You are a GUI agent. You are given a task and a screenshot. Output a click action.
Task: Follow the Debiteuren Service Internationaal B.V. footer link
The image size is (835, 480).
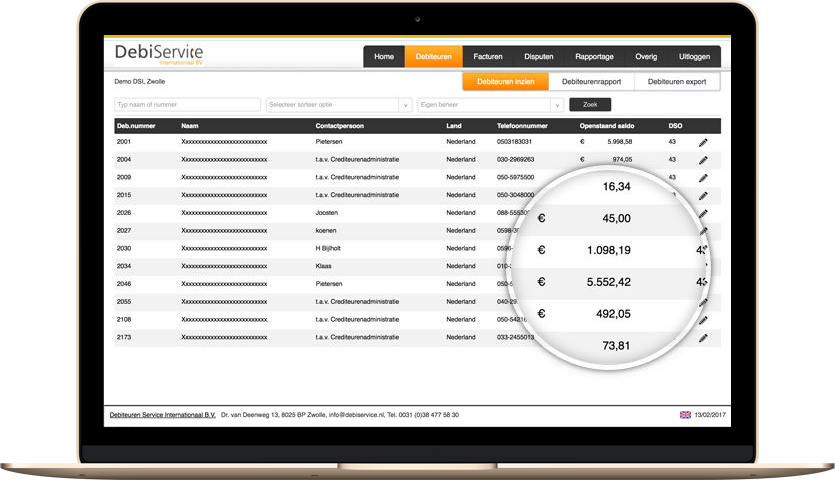(162, 414)
